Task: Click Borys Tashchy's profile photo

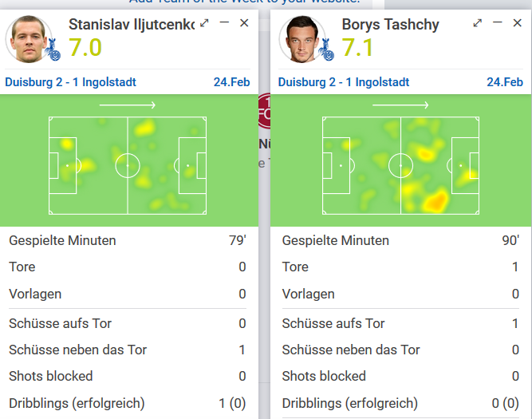Action: point(301,39)
